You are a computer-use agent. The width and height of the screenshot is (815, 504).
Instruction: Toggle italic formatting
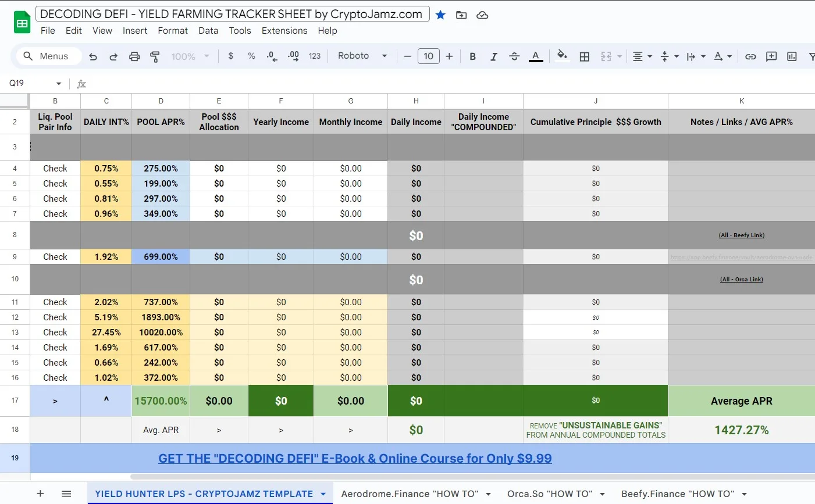click(493, 56)
